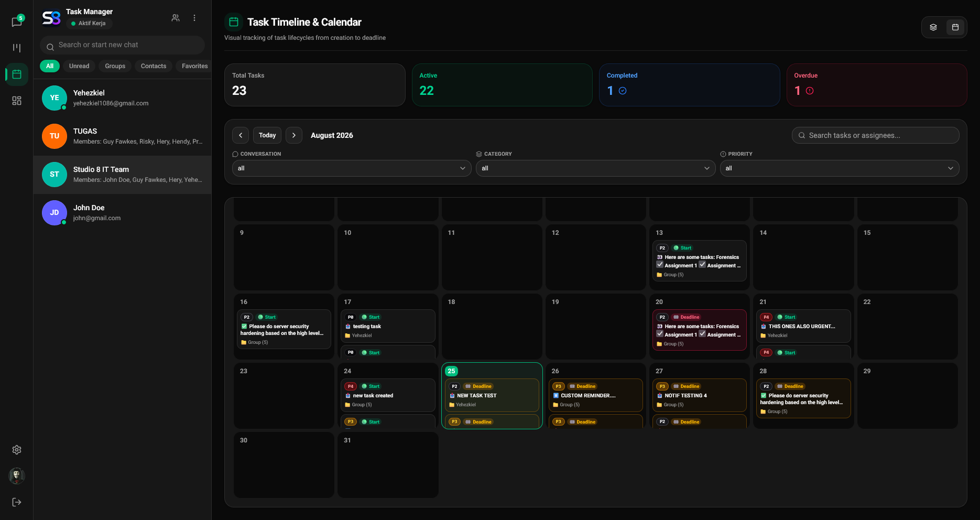
Task: Open the chats icon with badge 5
Action: click(x=17, y=21)
